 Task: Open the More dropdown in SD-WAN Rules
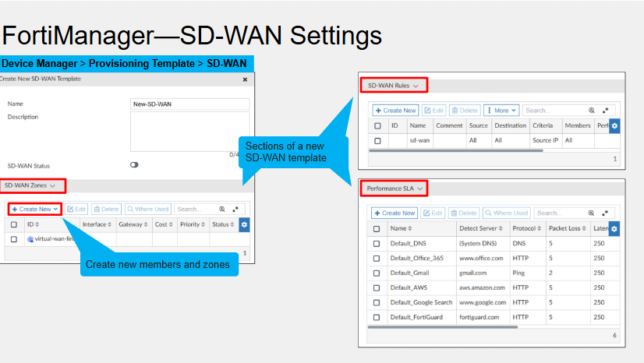pos(501,111)
